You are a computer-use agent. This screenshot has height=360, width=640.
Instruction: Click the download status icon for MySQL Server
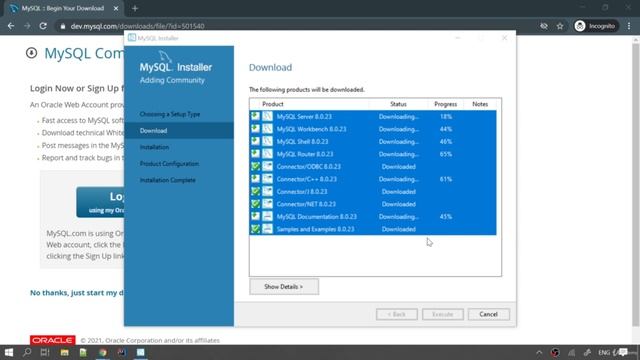click(255, 116)
